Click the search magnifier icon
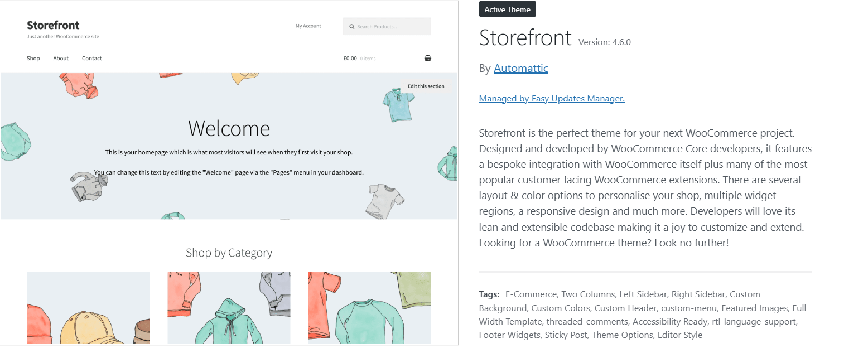This screenshot has height=358, width=868. pos(352,27)
